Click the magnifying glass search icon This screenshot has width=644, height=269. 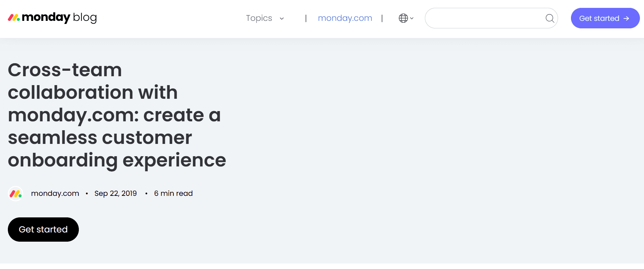549,18
